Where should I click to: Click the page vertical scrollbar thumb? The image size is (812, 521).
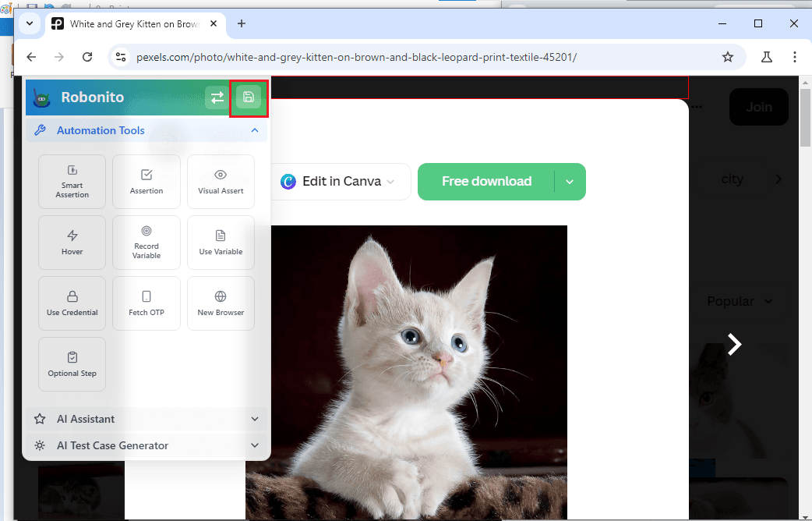[x=805, y=117]
